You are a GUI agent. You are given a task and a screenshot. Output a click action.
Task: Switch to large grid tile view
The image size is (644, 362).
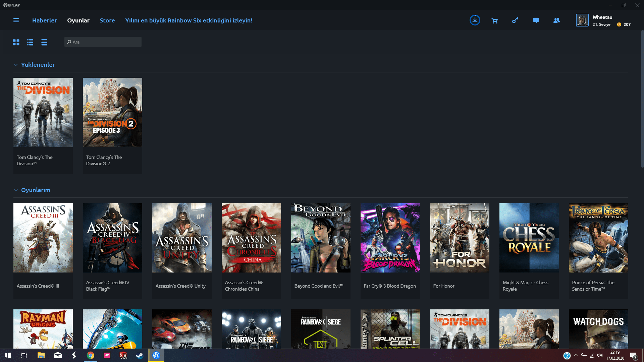16,42
